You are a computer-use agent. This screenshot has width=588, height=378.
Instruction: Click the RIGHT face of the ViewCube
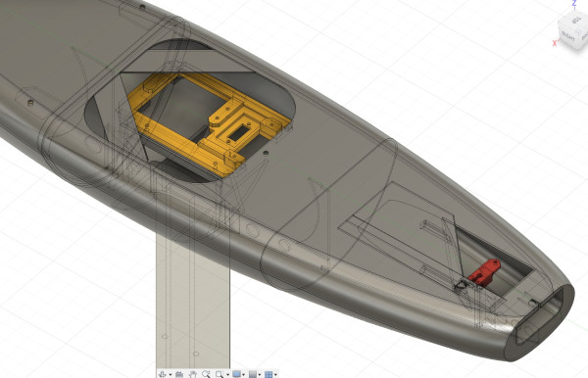click(567, 36)
